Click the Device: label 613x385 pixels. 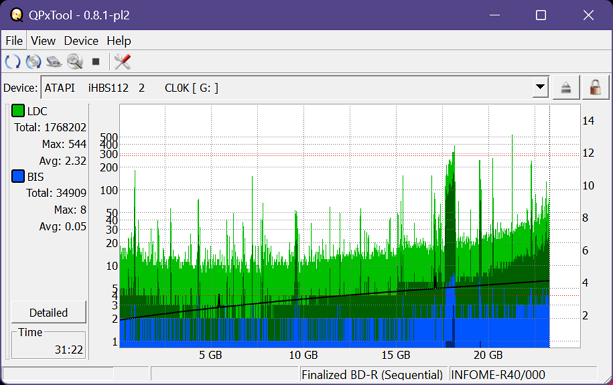pos(20,88)
